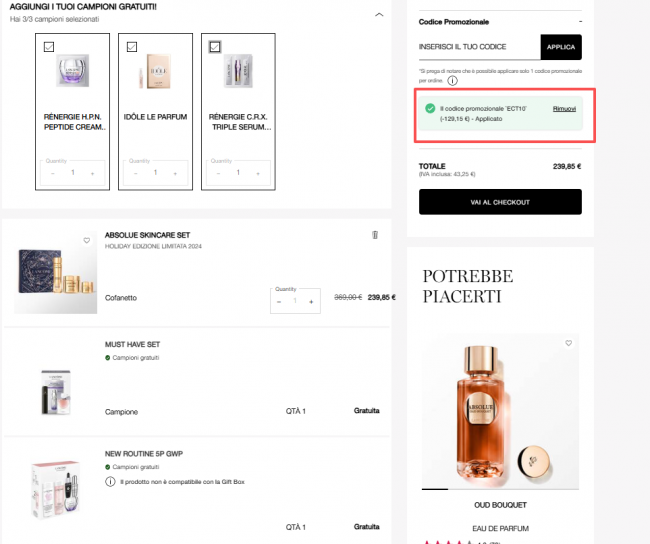Collapse the free samples section
The height and width of the screenshot is (544, 650).
[378, 14]
